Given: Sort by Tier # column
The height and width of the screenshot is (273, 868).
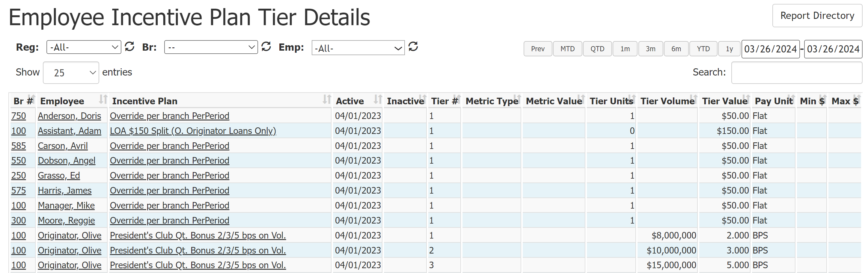Looking at the screenshot, I should click(x=444, y=100).
